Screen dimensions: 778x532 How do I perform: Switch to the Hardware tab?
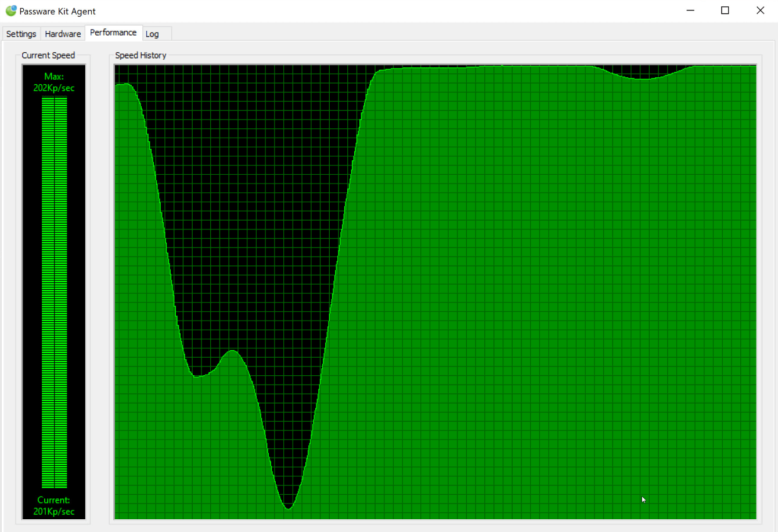[63, 34]
